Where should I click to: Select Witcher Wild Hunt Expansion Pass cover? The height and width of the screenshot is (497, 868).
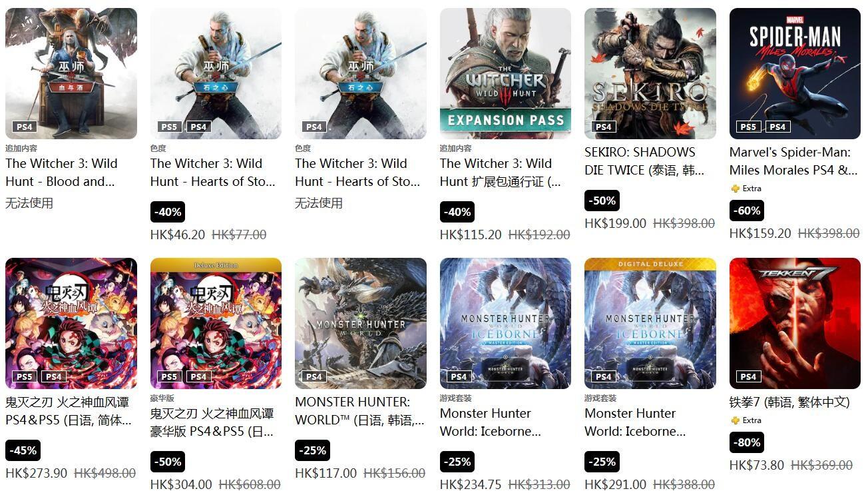click(x=505, y=73)
